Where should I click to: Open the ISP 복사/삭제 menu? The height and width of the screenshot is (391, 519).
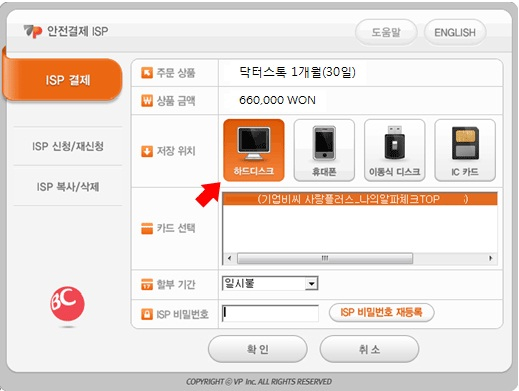pyautogui.click(x=68, y=187)
